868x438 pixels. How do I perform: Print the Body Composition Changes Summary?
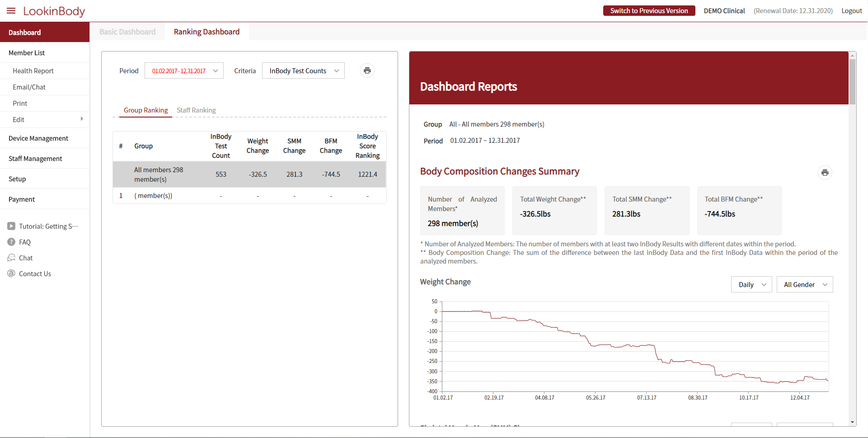click(825, 173)
